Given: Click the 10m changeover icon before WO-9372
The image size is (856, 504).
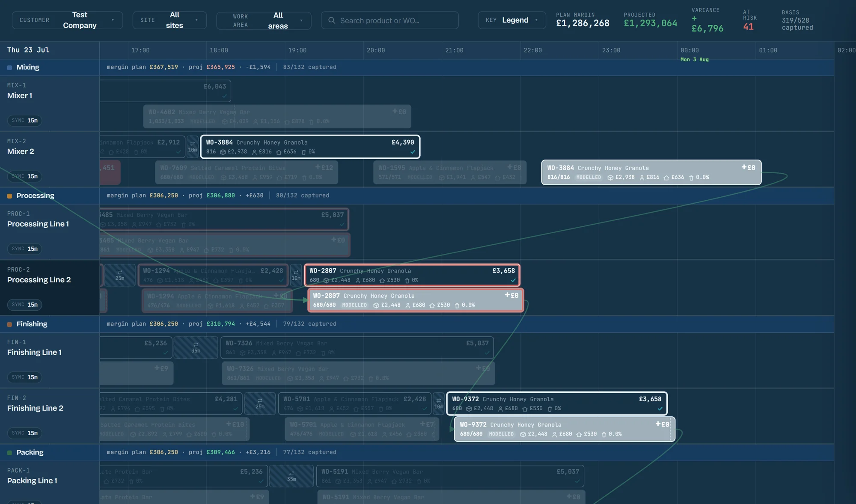Looking at the screenshot, I should [438, 403].
